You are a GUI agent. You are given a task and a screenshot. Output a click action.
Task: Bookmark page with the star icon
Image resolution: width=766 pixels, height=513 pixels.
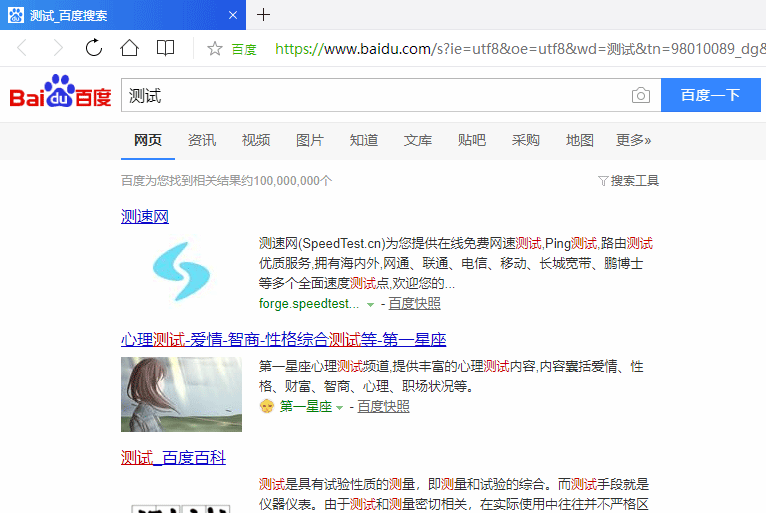click(214, 48)
